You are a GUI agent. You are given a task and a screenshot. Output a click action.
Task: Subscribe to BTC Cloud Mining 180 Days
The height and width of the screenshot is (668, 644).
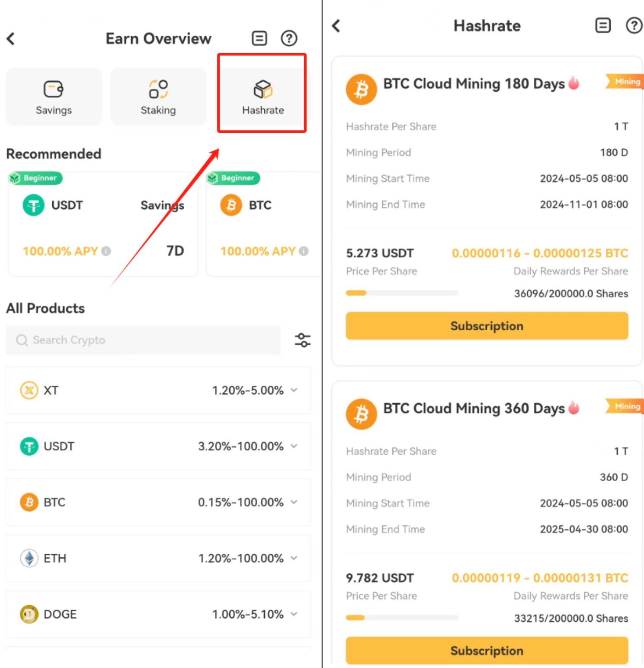pos(487,326)
